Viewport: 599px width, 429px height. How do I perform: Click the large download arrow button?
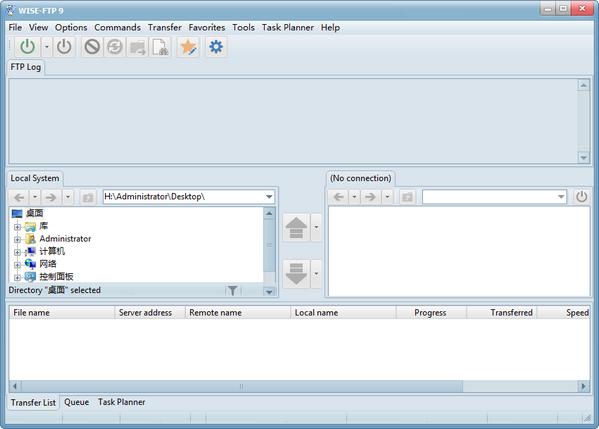click(x=296, y=274)
